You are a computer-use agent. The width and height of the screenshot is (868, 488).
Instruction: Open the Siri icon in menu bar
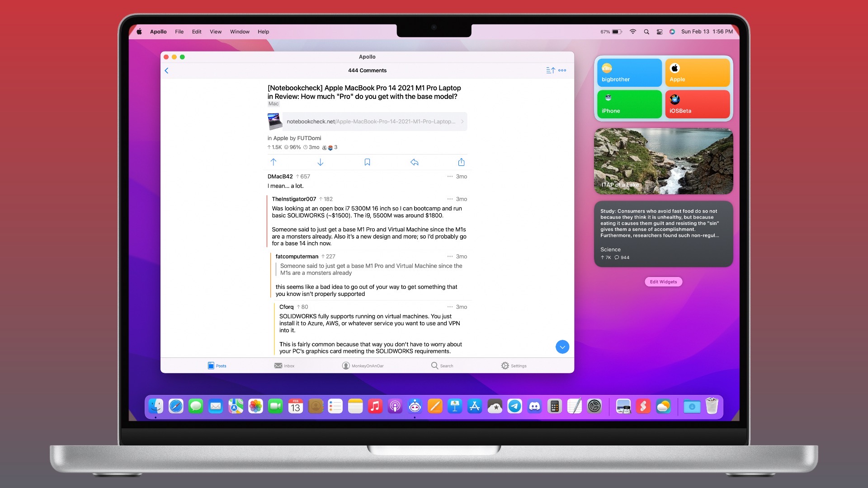pos(672,32)
